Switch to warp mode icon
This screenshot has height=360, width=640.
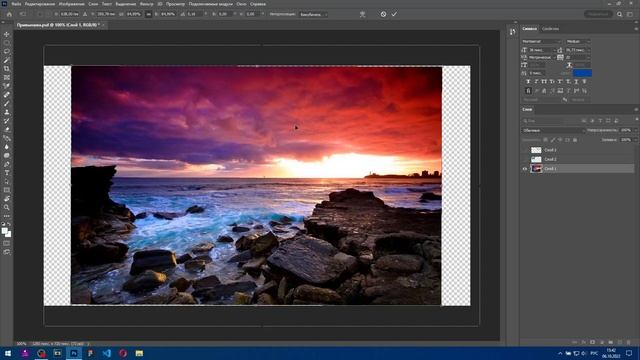tap(362, 14)
